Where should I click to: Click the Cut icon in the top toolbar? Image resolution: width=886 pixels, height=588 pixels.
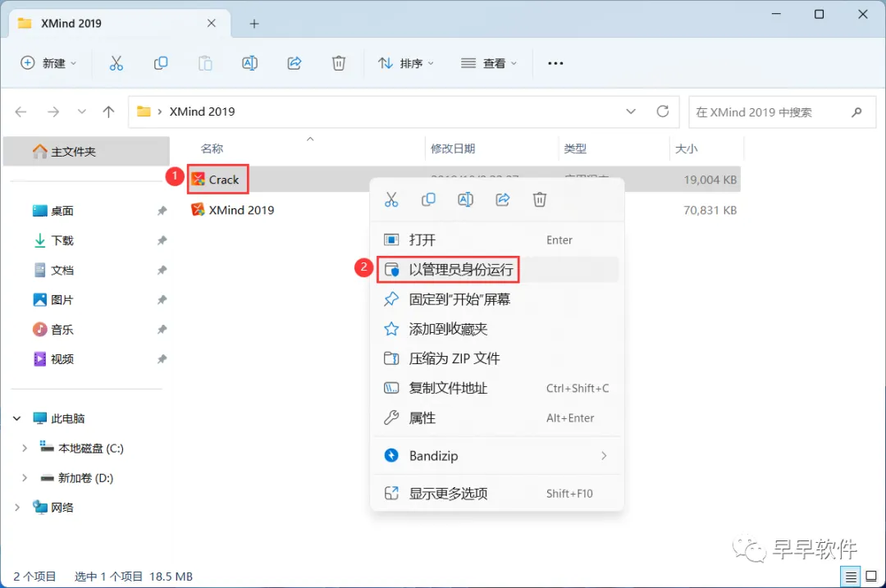pos(116,63)
